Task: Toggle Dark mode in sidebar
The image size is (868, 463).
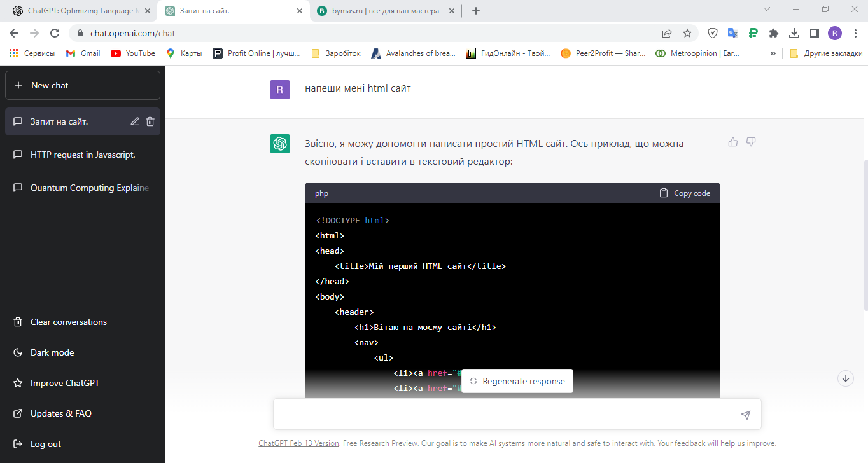Action: point(52,352)
